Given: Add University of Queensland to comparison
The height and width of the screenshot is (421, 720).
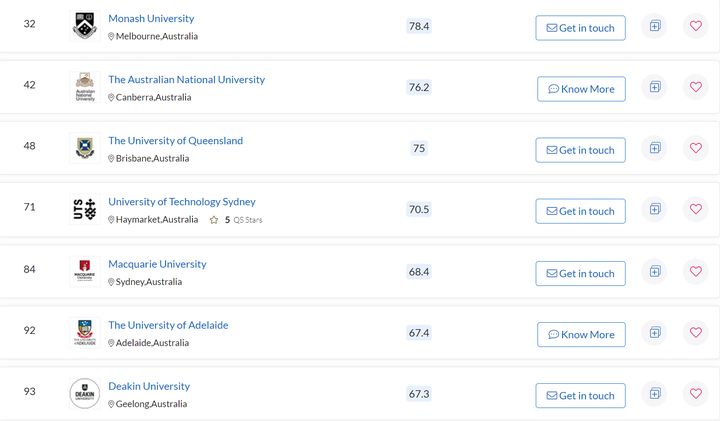Looking at the screenshot, I should point(655,148).
